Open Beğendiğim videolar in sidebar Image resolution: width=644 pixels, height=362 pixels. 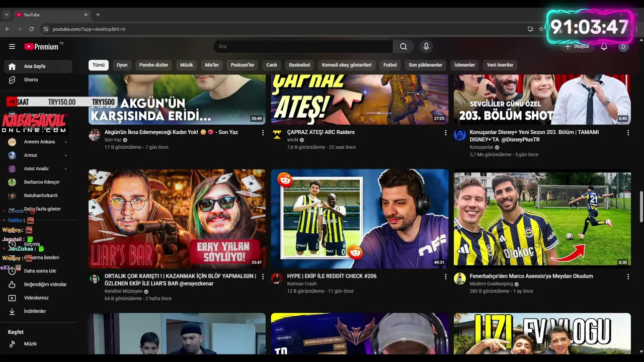pyautogui.click(x=38, y=285)
